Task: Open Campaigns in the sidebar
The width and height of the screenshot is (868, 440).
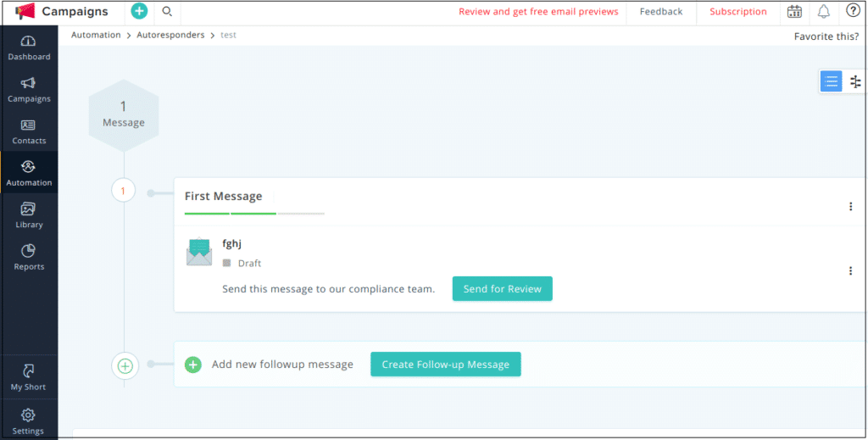Action: 29,90
